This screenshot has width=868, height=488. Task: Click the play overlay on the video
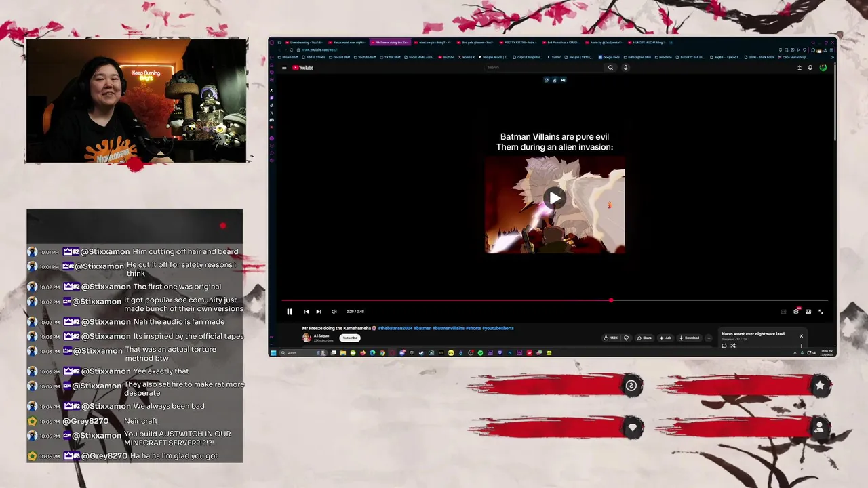[555, 198]
